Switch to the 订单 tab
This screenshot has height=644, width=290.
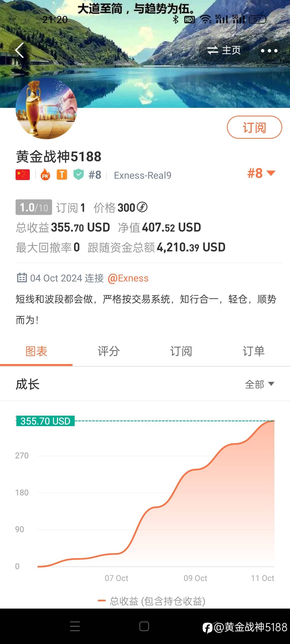[253, 351]
